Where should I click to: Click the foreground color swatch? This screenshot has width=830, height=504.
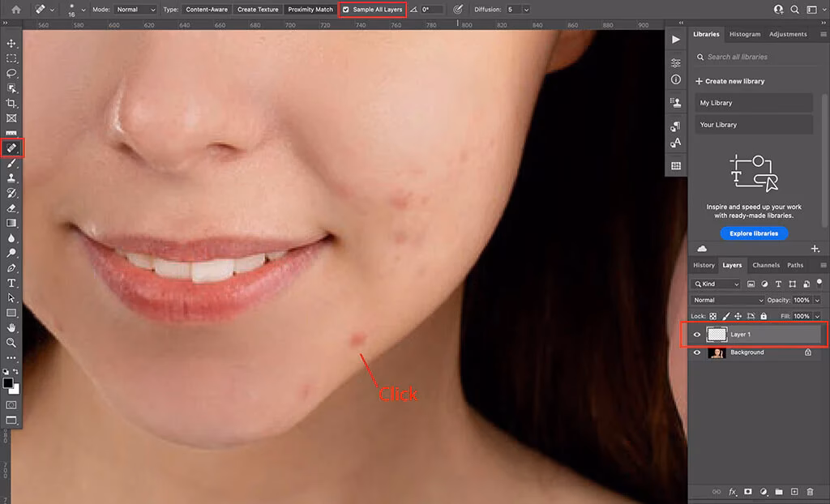click(8, 382)
